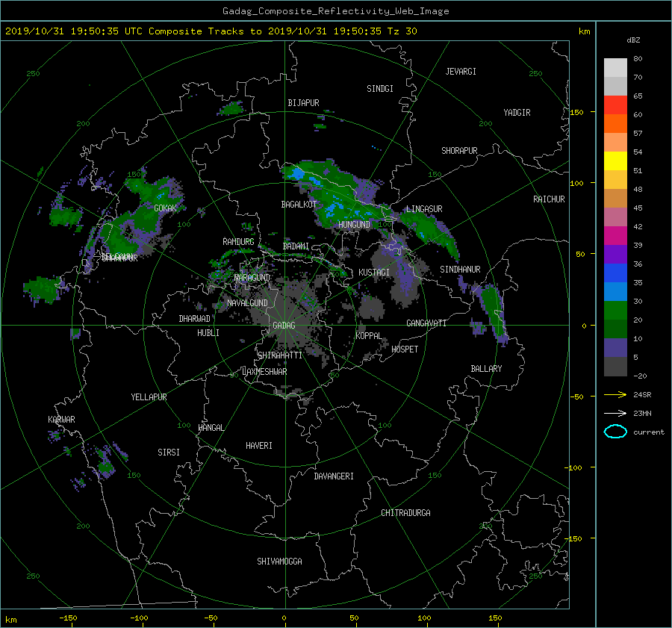Select the 80 dBZ light gray swatch
Image resolution: width=672 pixels, height=628 pixels.
coord(615,67)
